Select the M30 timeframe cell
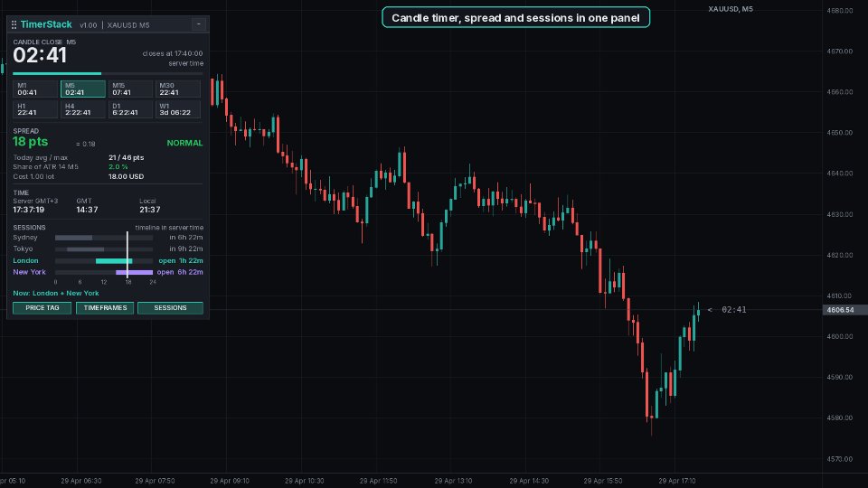The width and height of the screenshot is (868, 488). (178, 89)
